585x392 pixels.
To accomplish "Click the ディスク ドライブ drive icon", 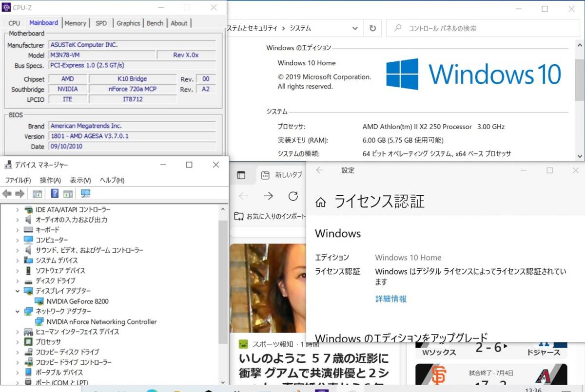I will [28, 281].
